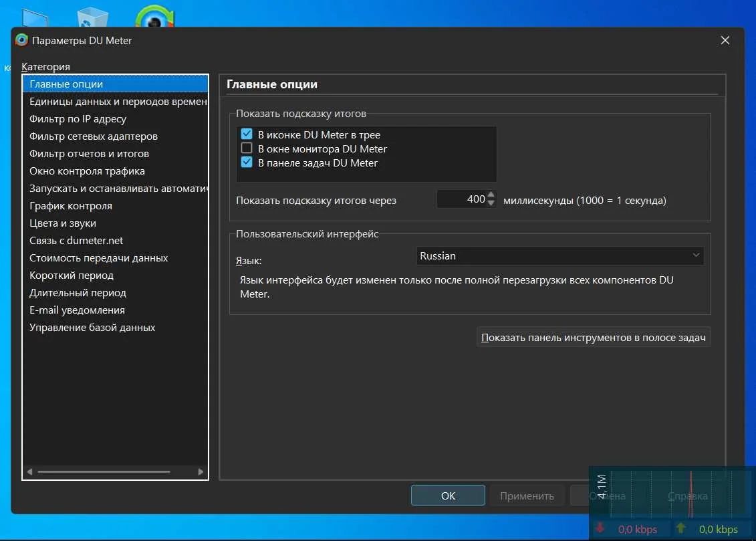This screenshot has height=541, width=756.
Task: Open Длительный период category
Action: click(x=115, y=292)
